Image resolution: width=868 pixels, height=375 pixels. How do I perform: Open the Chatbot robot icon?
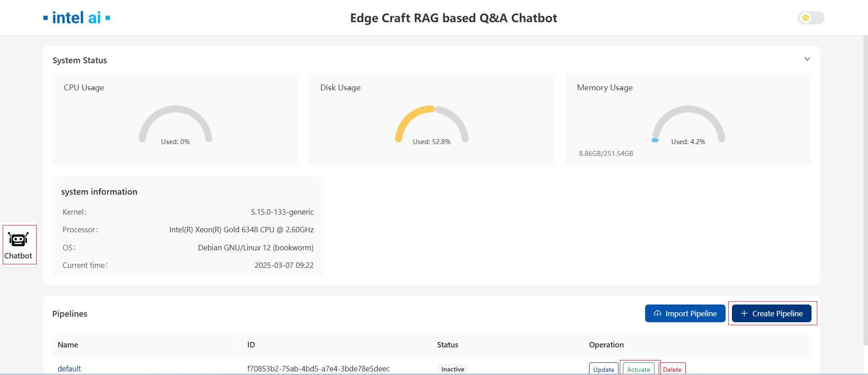pos(18,239)
